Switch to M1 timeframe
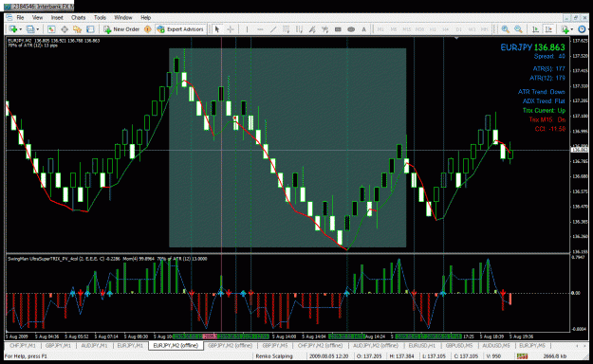 pos(380,29)
